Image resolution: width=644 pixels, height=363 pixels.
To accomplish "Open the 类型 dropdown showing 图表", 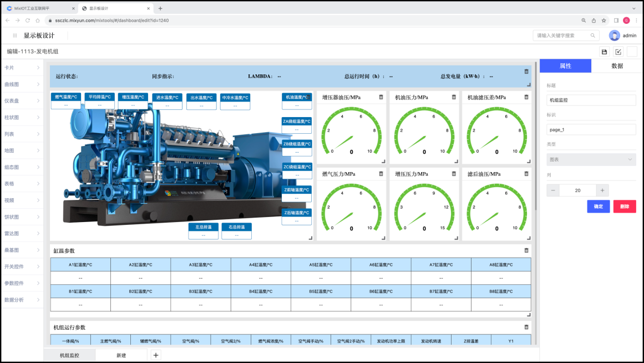I will (591, 159).
